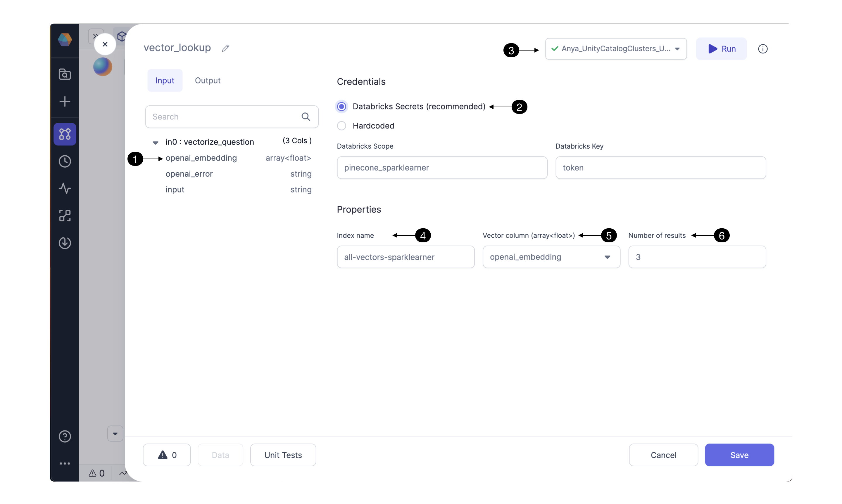842x504 pixels.
Task: Click the search magnifier icon in the sidebar
Action: pos(65,74)
